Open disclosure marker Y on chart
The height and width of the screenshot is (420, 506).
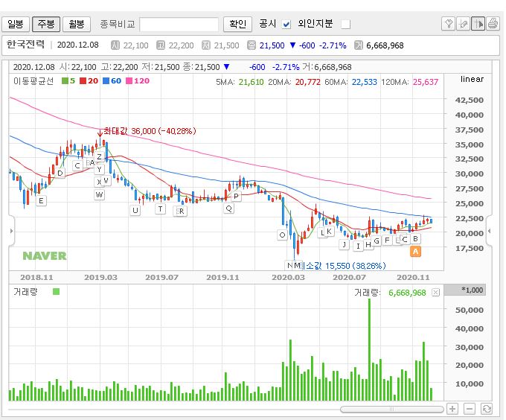coord(99,169)
